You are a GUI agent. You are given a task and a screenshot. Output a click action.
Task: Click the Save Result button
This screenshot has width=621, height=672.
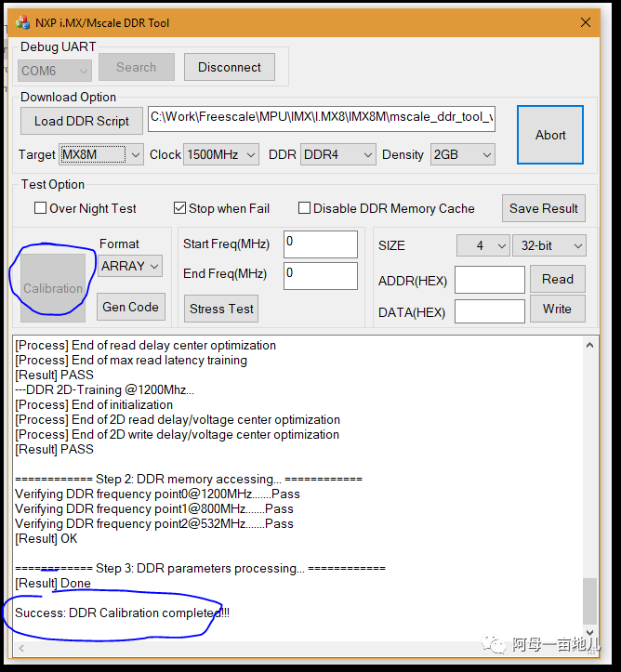544,208
